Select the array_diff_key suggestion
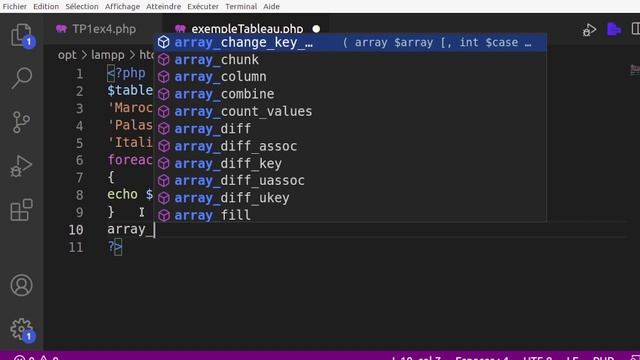This screenshot has width=640, height=360. click(x=350, y=163)
